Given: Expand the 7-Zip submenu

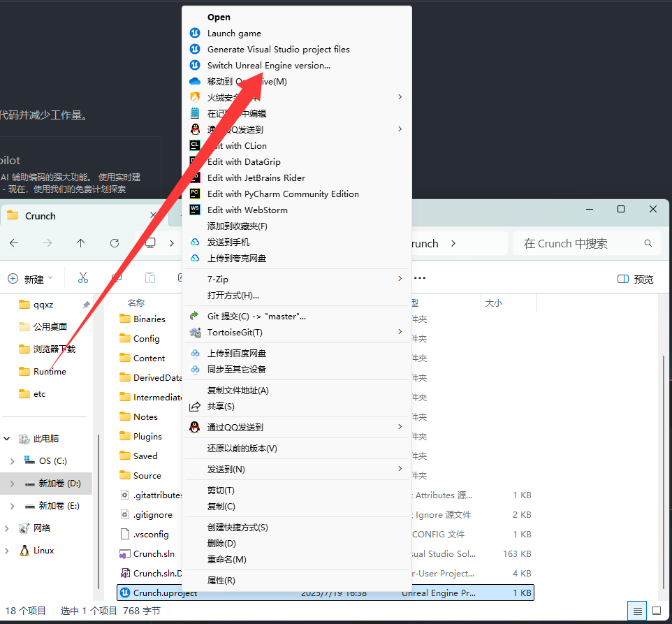Looking at the screenshot, I should [x=400, y=279].
